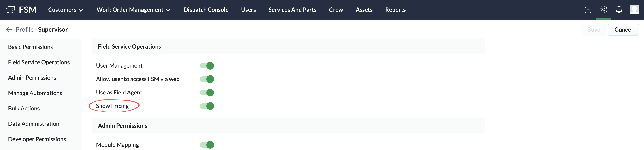Viewport: 644px width, 150px height.
Task: Navigate to Assets
Action: [364, 10]
